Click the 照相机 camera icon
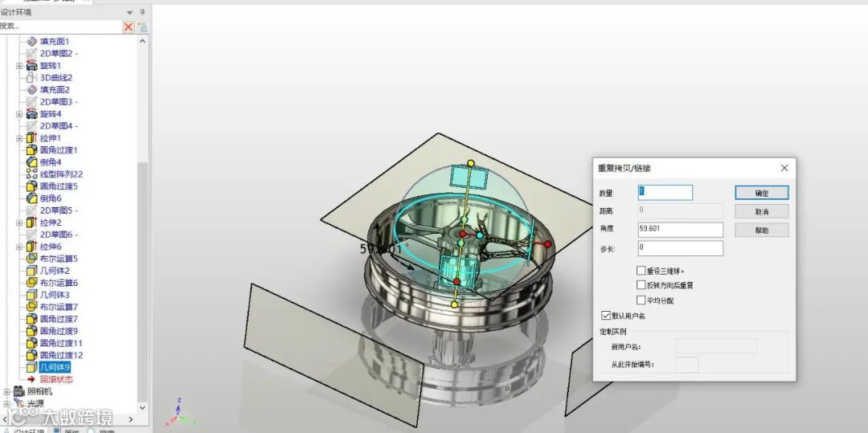Image resolution: width=868 pixels, height=433 pixels. (19, 391)
